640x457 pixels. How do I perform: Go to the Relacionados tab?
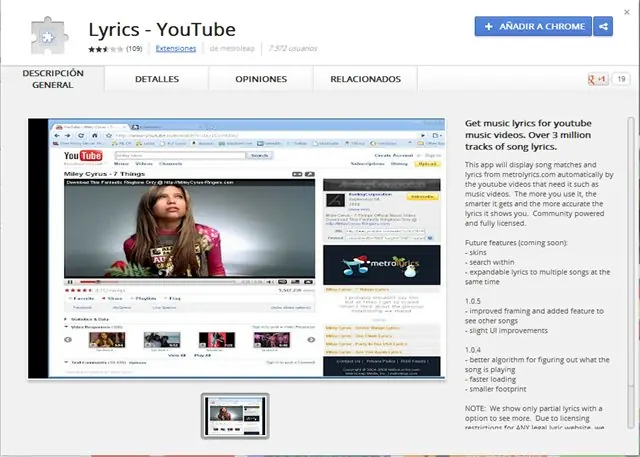(x=365, y=79)
